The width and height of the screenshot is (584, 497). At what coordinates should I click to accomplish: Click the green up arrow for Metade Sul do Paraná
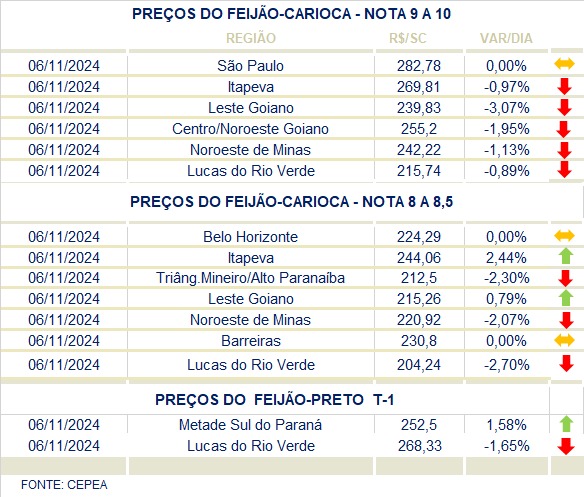(566, 424)
